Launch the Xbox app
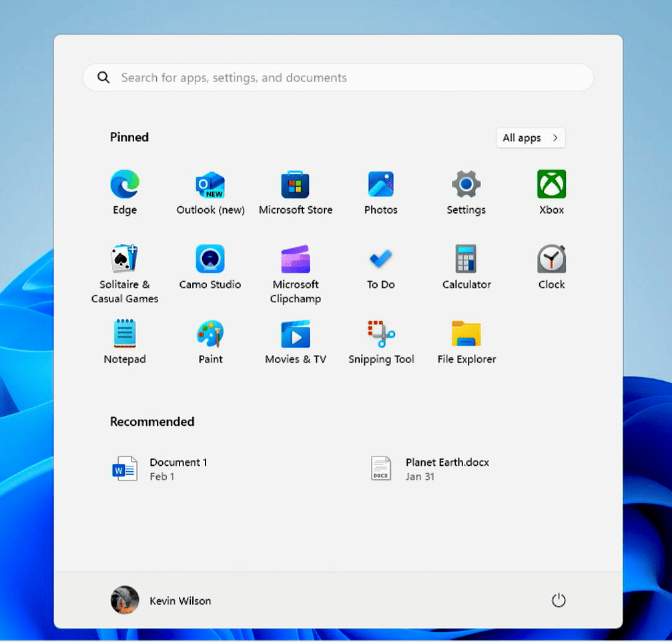This screenshot has width=672, height=642. coord(551,185)
